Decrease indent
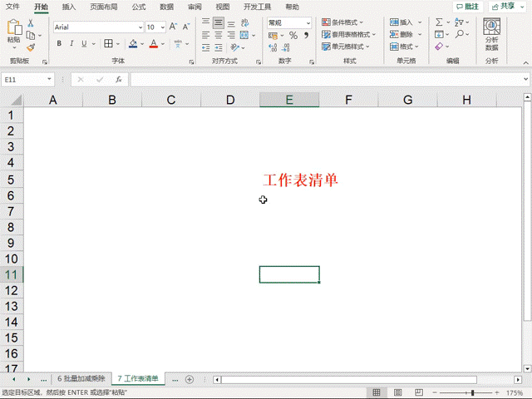532x399 pixels. 205,48
